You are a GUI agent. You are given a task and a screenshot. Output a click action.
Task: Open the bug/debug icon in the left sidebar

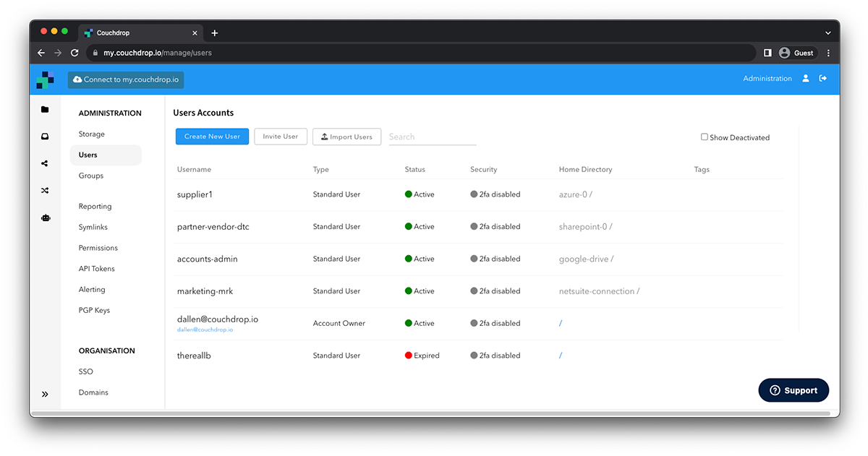pyautogui.click(x=45, y=218)
